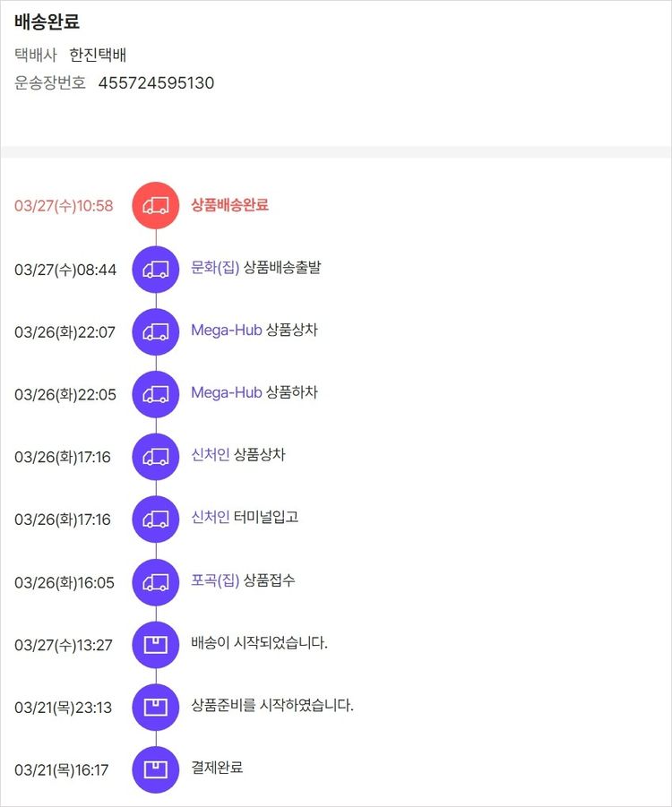Click truck icon for Mega-Hub 상품상차
The height and width of the screenshot is (807, 672).
(x=156, y=331)
